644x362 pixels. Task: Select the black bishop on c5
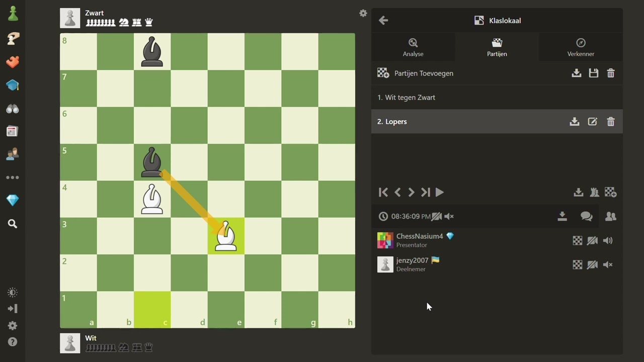click(152, 162)
